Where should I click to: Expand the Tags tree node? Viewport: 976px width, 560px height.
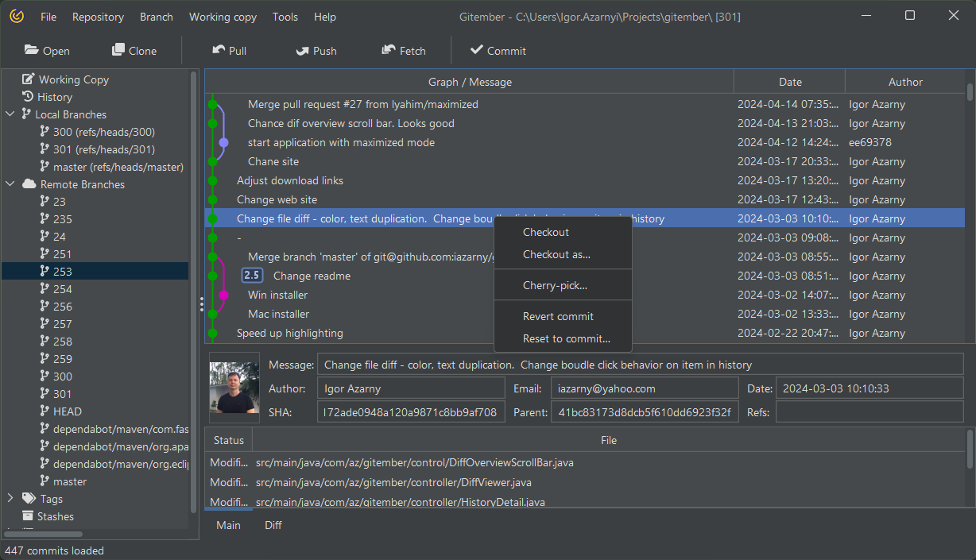coord(10,499)
